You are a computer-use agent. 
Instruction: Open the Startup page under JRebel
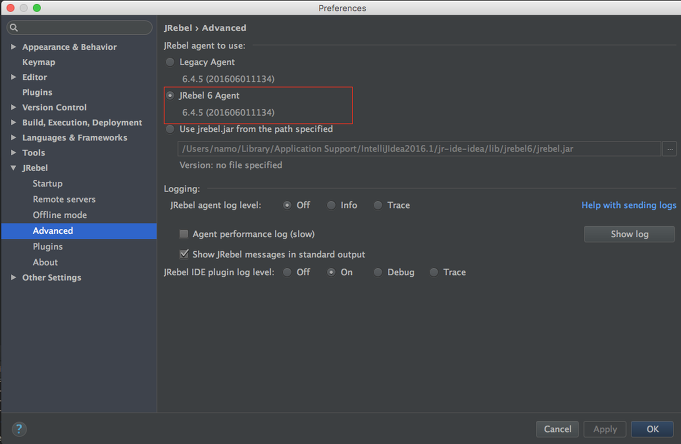tap(48, 184)
